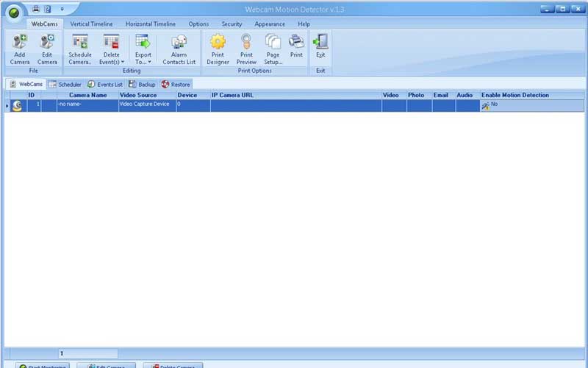Click Add Camera in the ribbon
Screen dimensions: 588x368
click(20, 49)
